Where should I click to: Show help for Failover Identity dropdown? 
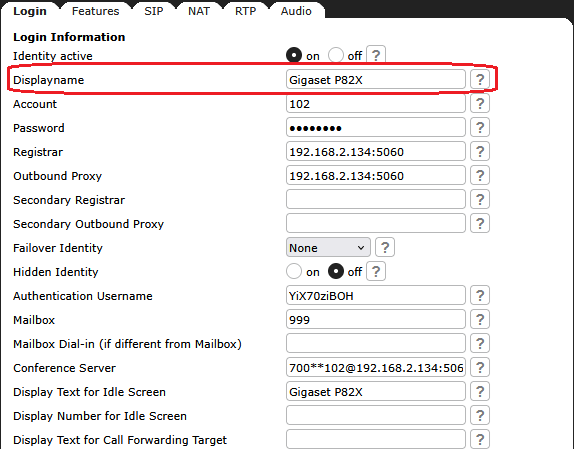[385, 248]
